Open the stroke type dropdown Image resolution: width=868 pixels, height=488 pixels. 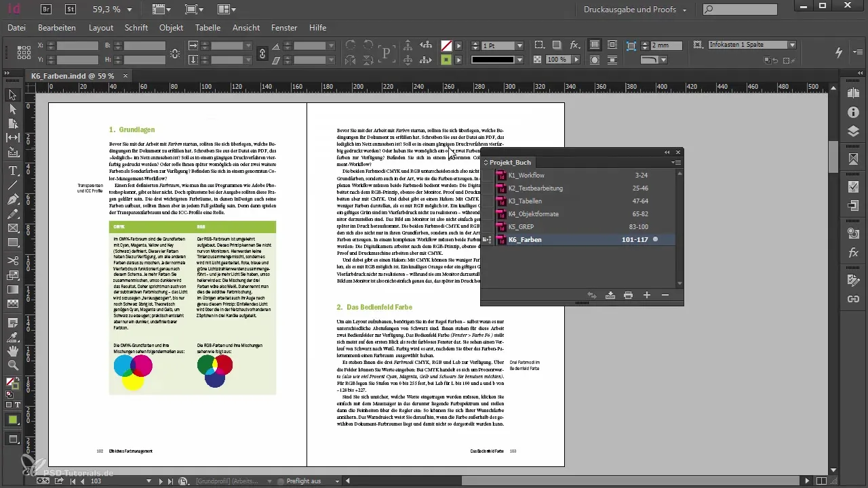(x=519, y=60)
